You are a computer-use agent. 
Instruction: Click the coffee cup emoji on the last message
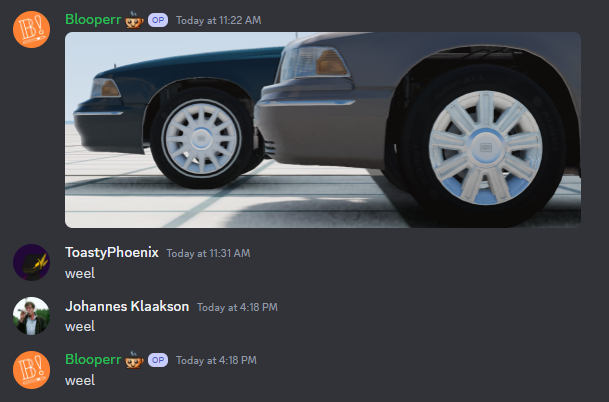(134, 360)
